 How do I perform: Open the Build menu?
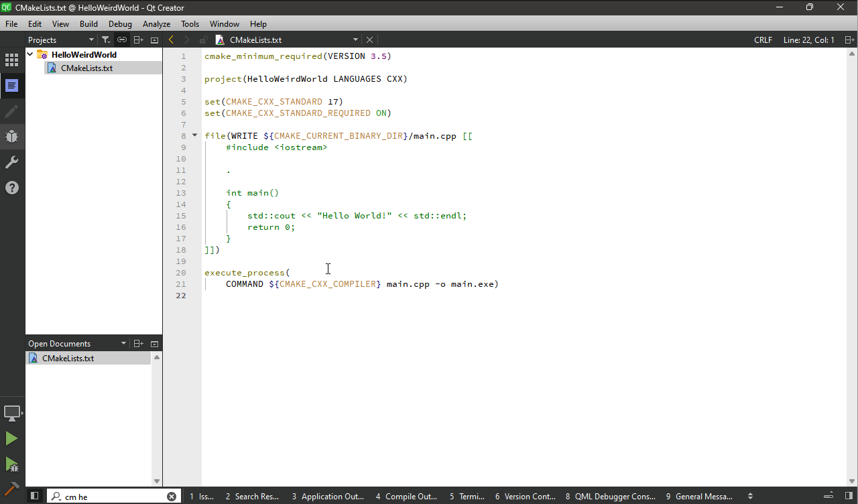88,24
